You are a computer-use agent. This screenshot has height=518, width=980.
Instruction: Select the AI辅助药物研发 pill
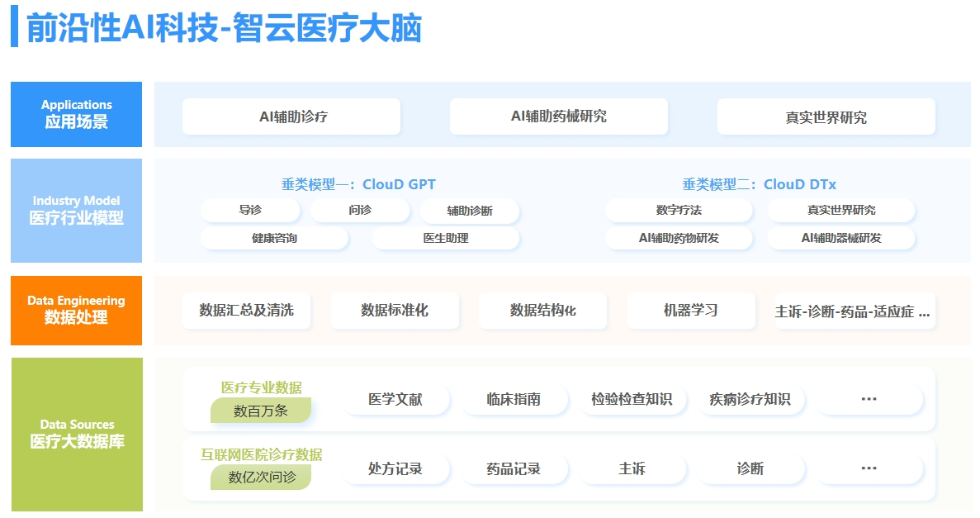679,238
